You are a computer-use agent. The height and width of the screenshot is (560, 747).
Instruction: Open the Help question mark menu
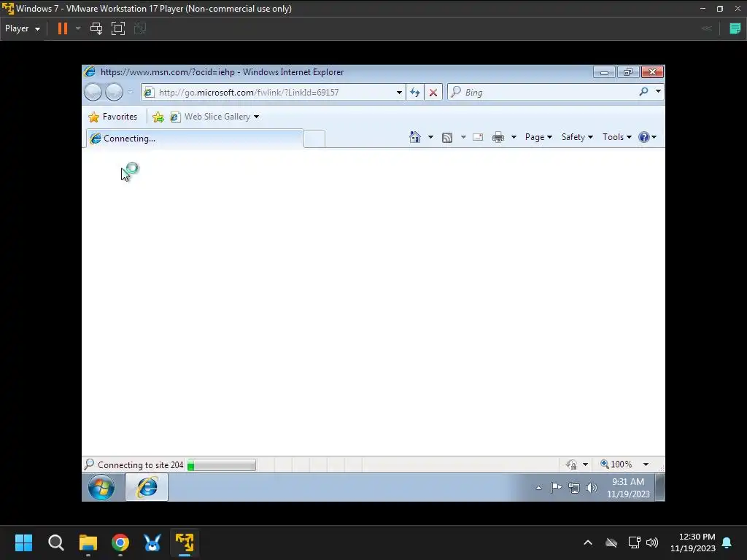click(x=648, y=137)
